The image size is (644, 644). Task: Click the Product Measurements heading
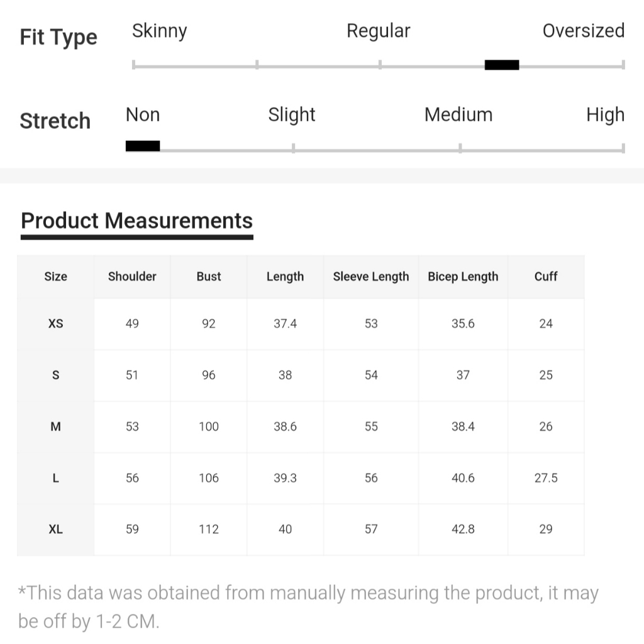point(136,221)
